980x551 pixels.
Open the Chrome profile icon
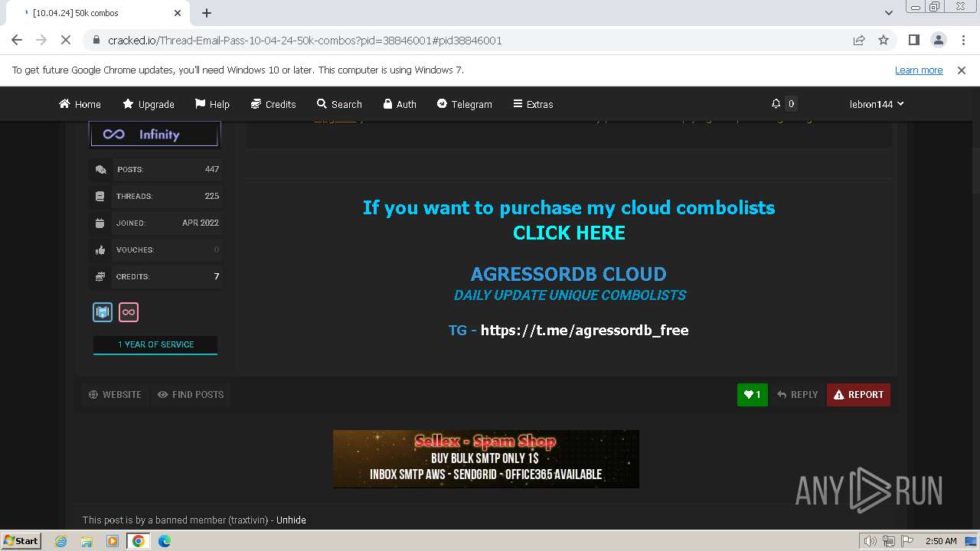[x=938, y=40]
